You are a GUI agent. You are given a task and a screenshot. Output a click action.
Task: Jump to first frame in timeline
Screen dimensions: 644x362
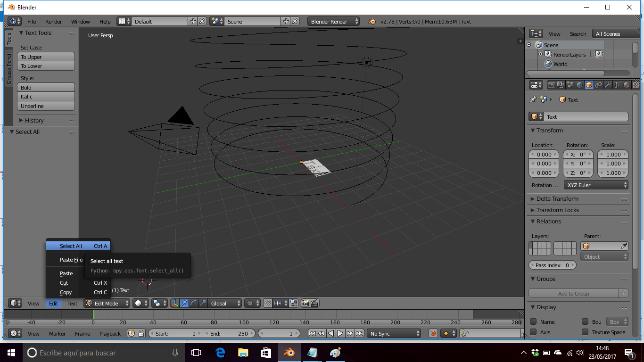coord(312,333)
